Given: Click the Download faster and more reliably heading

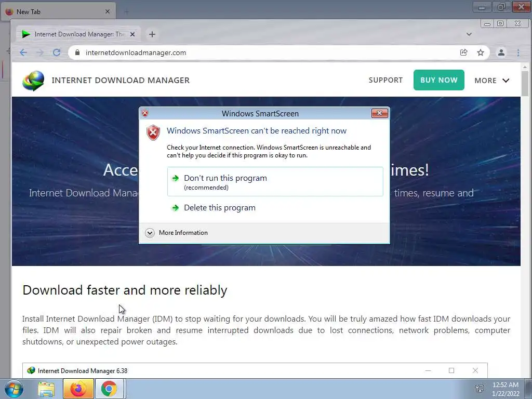Looking at the screenshot, I should (125, 290).
